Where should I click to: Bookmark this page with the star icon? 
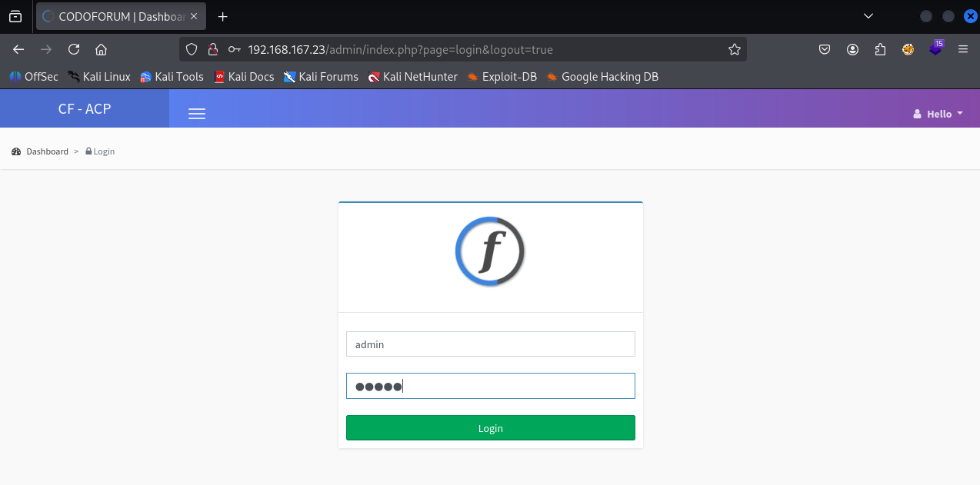click(x=734, y=49)
